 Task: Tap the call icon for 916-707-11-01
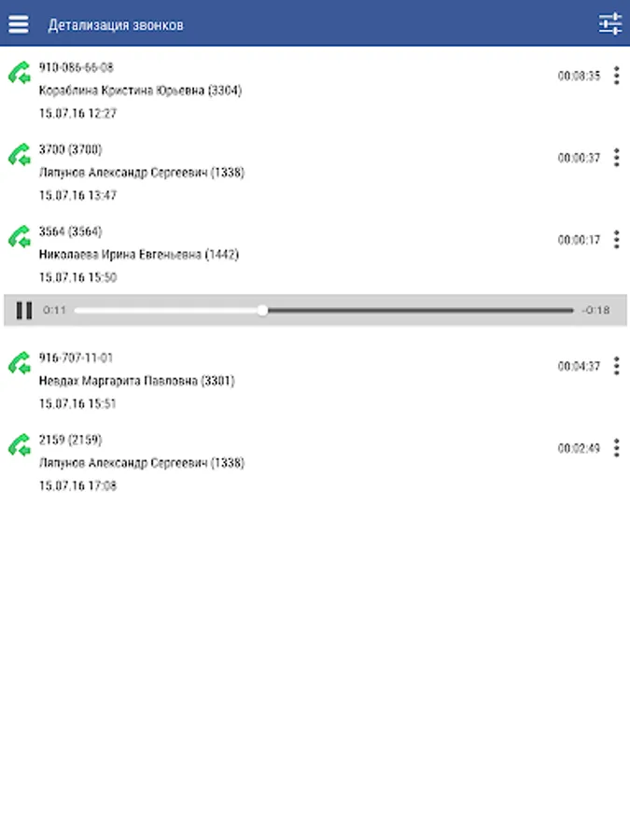pos(20,364)
